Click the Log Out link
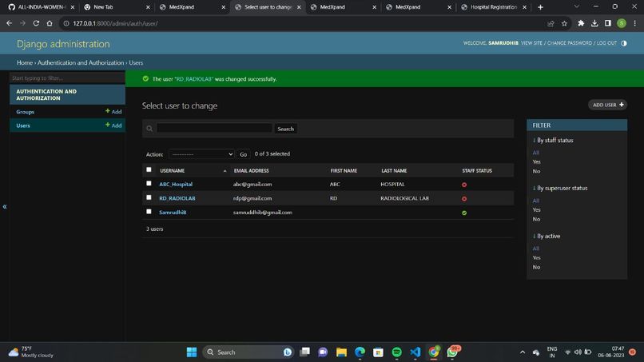 click(x=606, y=42)
